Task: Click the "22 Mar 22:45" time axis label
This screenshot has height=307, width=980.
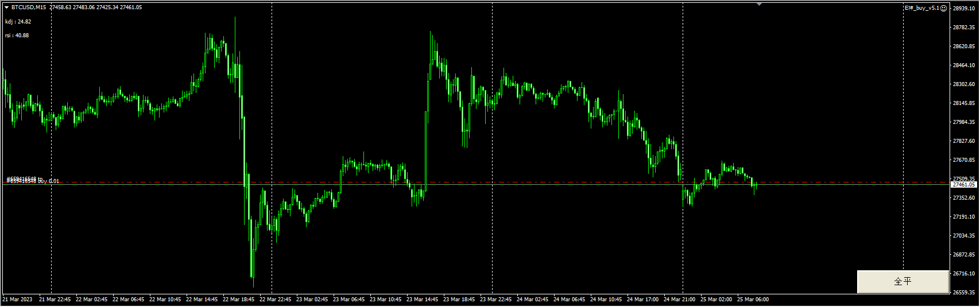Action: pyautogui.click(x=276, y=300)
